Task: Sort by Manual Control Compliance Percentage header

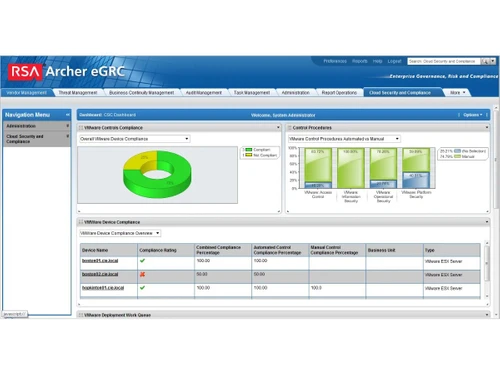Action: pyautogui.click(x=337, y=250)
